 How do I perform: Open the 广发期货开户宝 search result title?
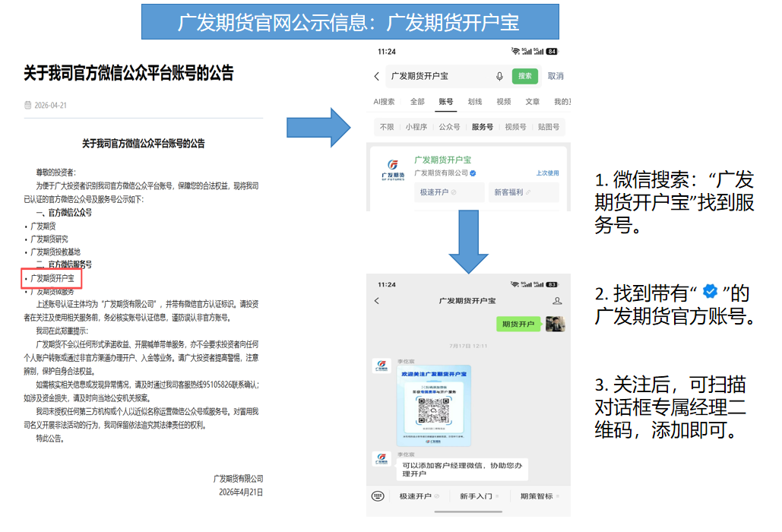click(442, 160)
